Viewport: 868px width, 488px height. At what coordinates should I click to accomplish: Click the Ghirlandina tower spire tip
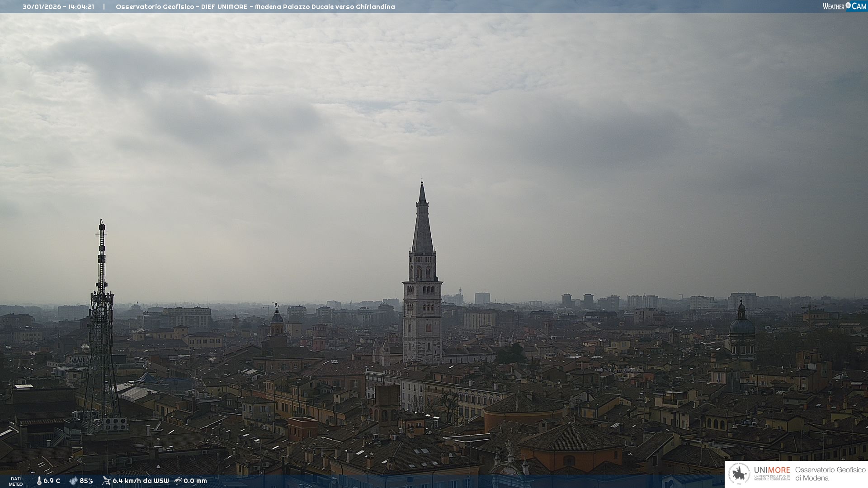(x=422, y=182)
